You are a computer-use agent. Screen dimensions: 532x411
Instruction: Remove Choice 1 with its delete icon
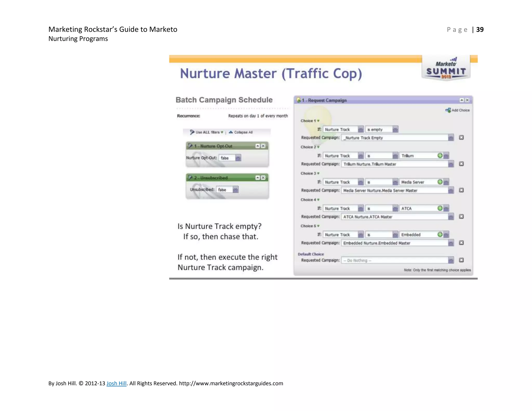pyautogui.click(x=461, y=137)
